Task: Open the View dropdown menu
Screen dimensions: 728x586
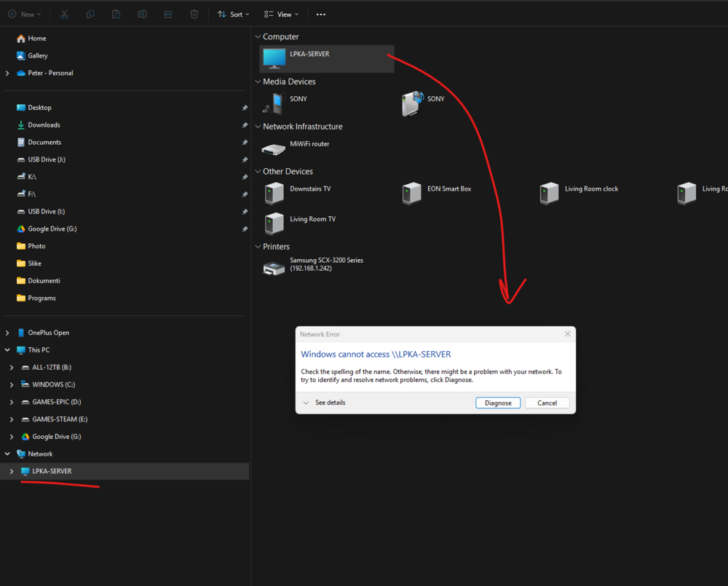Action: (281, 15)
